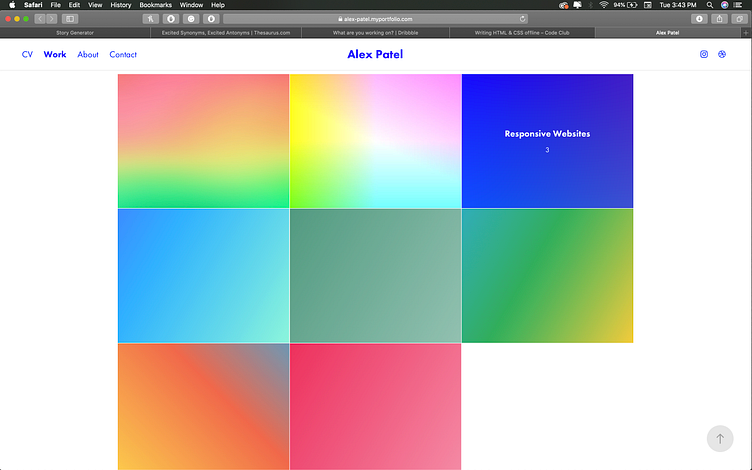Toggle the Safari sidebar button
This screenshot has width=752, height=470.
70,19
